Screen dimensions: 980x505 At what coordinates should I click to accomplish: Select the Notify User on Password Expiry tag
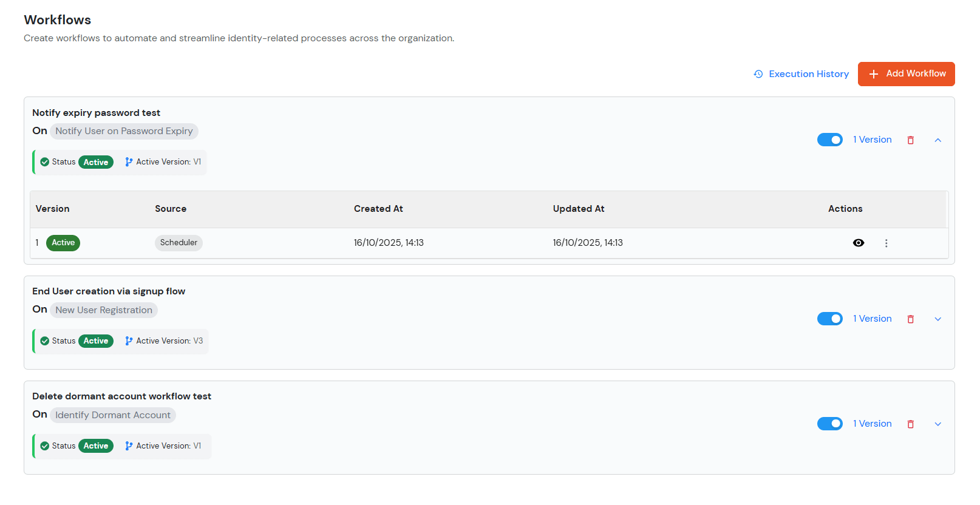point(124,131)
